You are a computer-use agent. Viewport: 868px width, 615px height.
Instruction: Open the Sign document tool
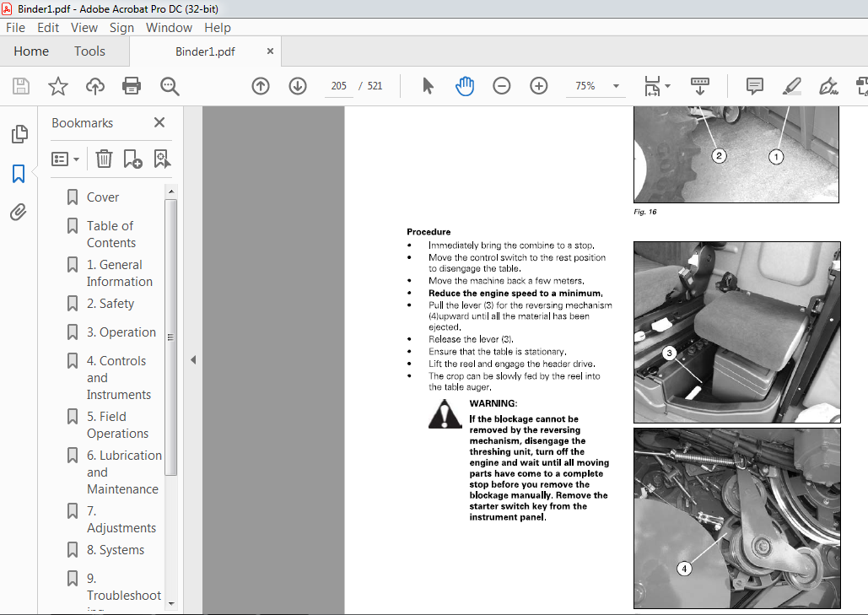click(x=828, y=86)
